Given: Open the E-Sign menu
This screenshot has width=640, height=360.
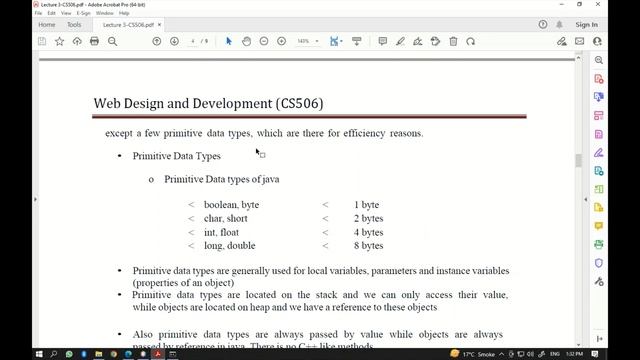Looking at the screenshot, I should 84,13.
